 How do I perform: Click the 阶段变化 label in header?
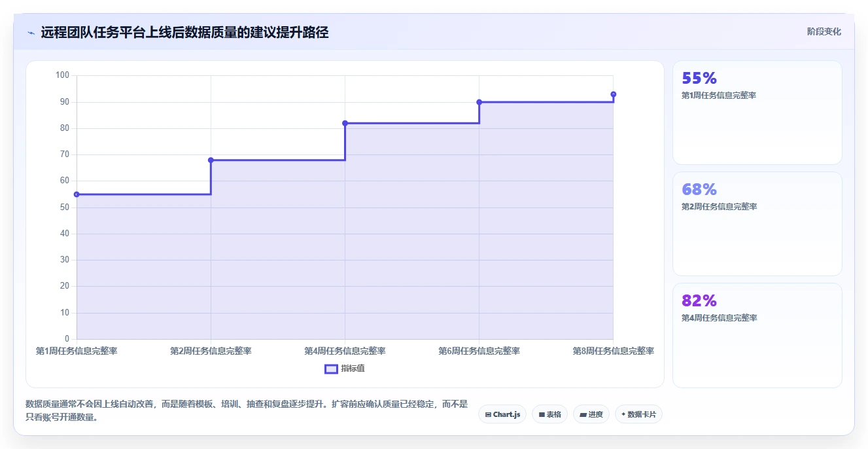pos(824,31)
